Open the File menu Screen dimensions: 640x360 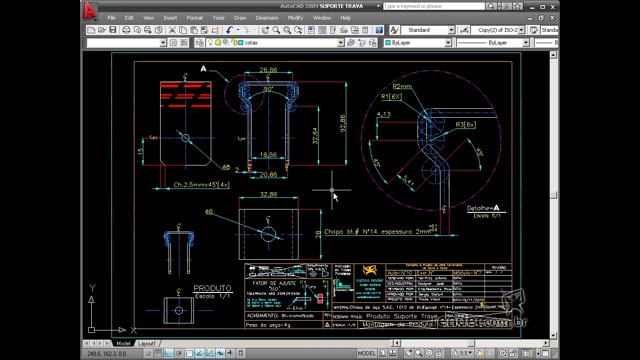point(111,18)
